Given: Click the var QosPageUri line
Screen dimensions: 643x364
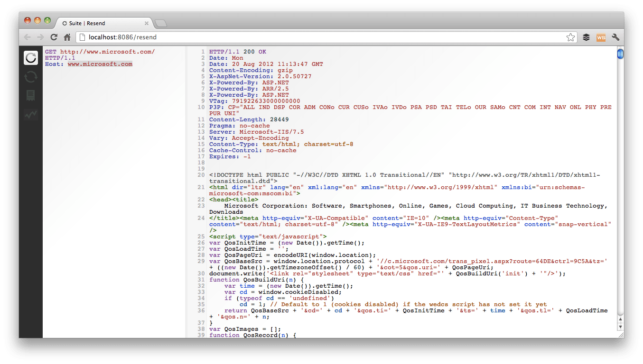Looking at the screenshot, I should click(x=293, y=255).
